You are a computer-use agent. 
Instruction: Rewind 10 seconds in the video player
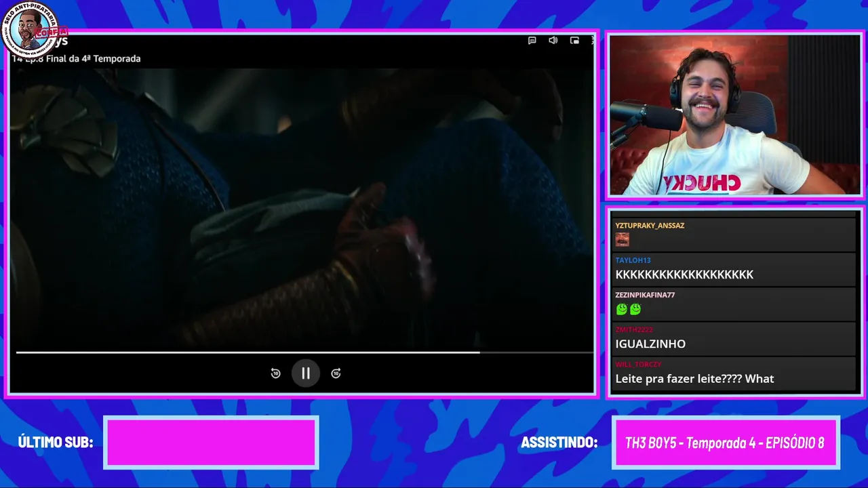pyautogui.click(x=275, y=373)
